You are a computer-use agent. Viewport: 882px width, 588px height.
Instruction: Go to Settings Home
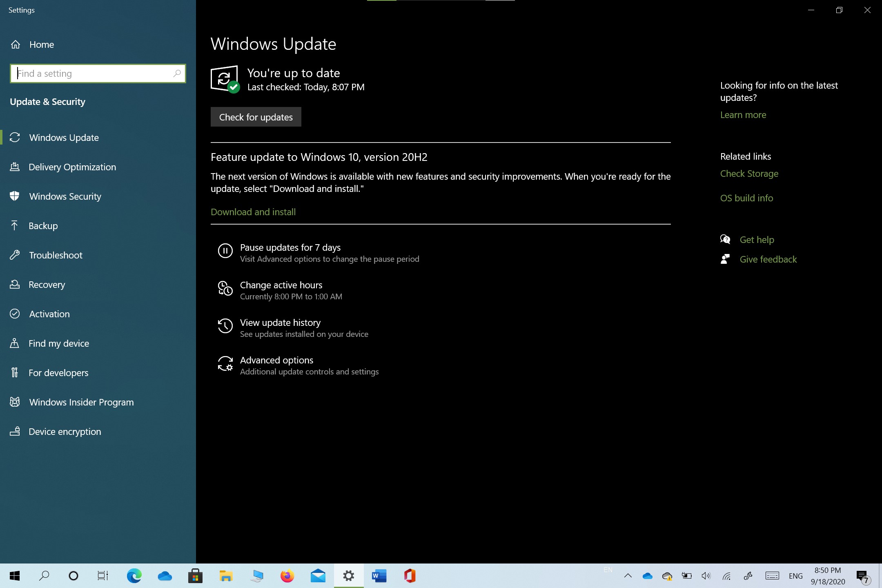tap(32, 45)
